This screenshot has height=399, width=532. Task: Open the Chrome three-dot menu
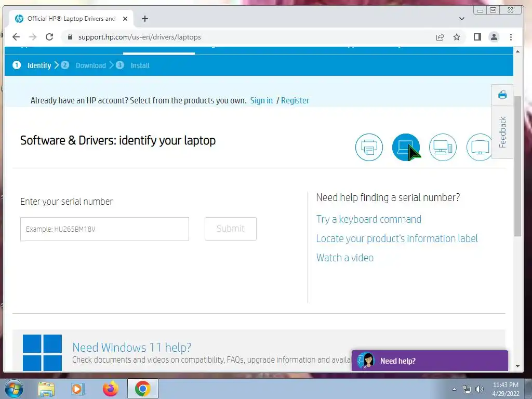[x=511, y=37]
